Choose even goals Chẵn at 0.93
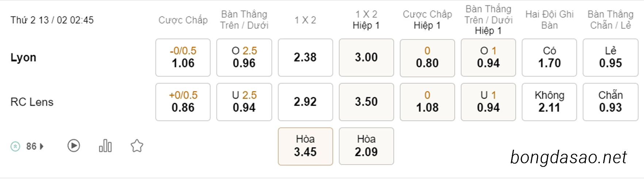The height and width of the screenshot is (180, 644). tap(610, 102)
